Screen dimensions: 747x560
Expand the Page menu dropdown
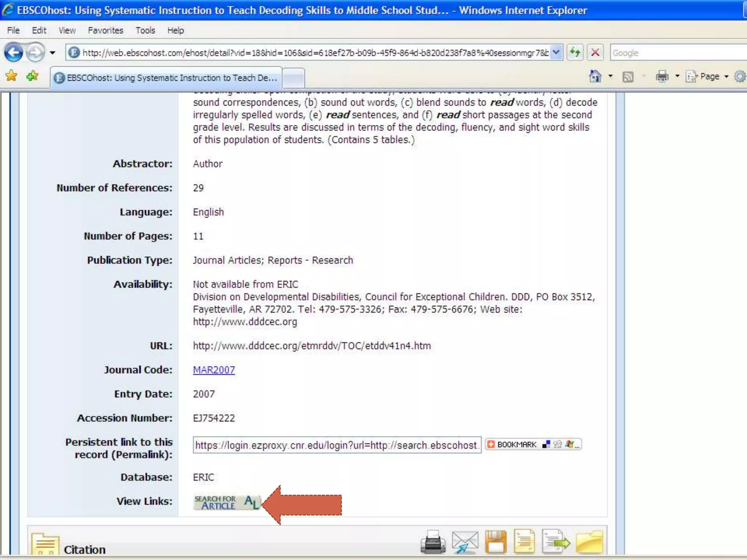(x=726, y=77)
